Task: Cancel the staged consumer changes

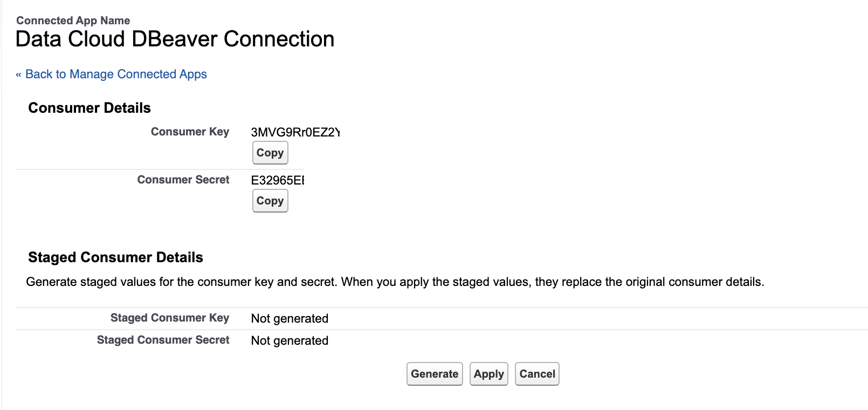Action: click(x=537, y=374)
